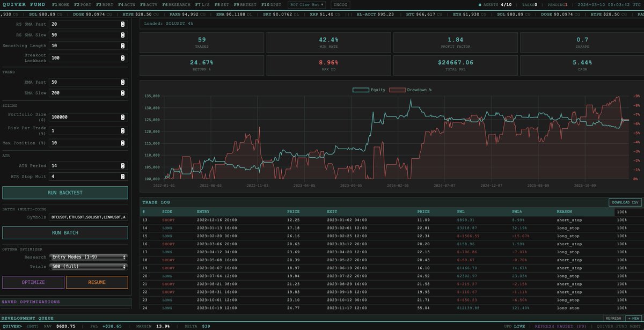This screenshot has height=330, width=644.
Task: Click the EMA Slow input field
Action: (88, 93)
